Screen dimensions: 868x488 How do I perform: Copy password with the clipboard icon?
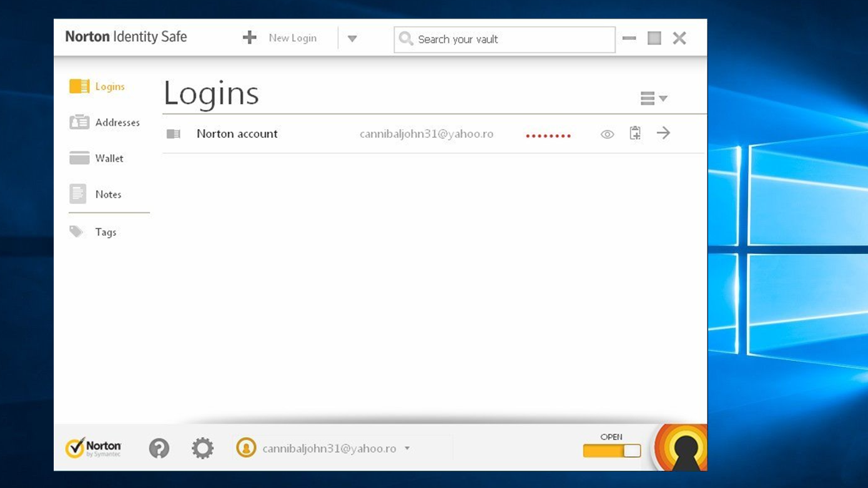[635, 133]
